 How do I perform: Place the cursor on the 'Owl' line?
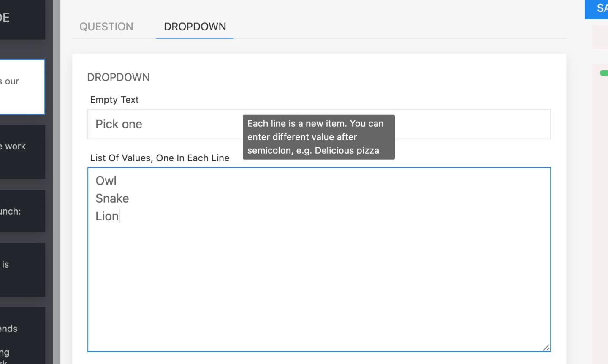click(106, 181)
